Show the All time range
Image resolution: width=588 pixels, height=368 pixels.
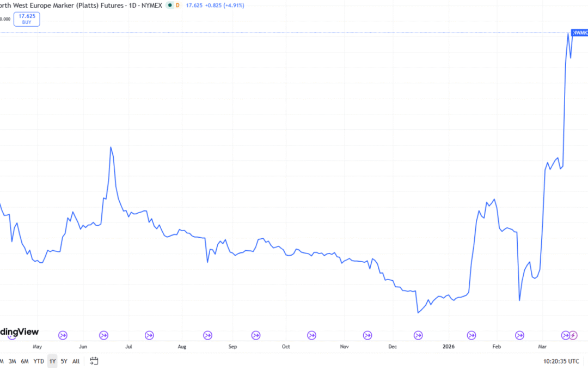click(76, 361)
